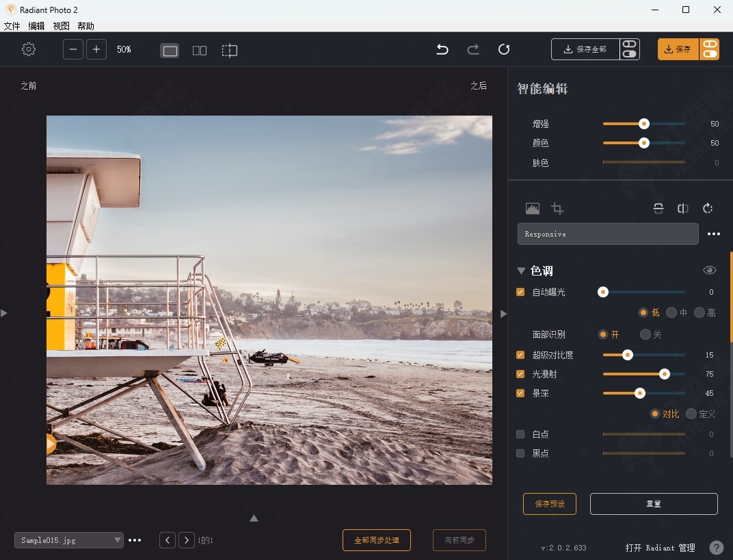Screen dimensions: 733x560
Task: Turn face recognition 关 radio
Action: click(x=645, y=334)
